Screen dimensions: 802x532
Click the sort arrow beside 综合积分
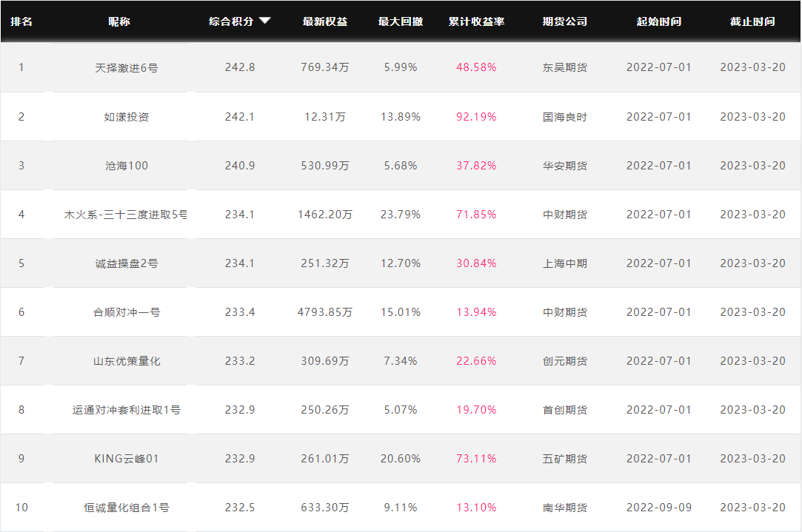point(264,21)
